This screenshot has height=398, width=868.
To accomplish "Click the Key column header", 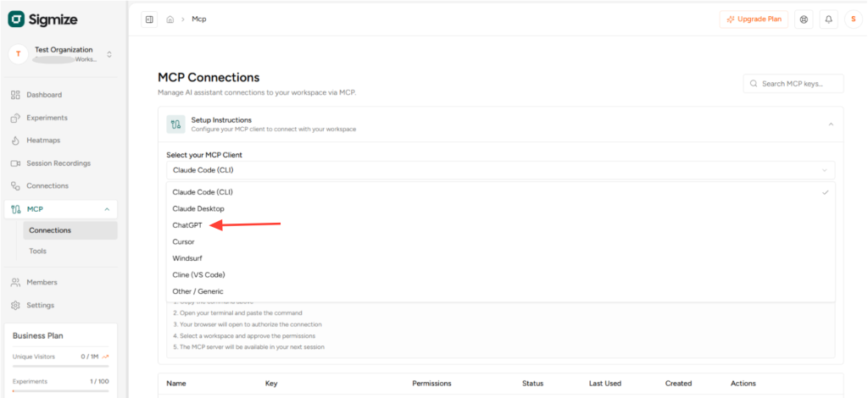I will [271, 384].
